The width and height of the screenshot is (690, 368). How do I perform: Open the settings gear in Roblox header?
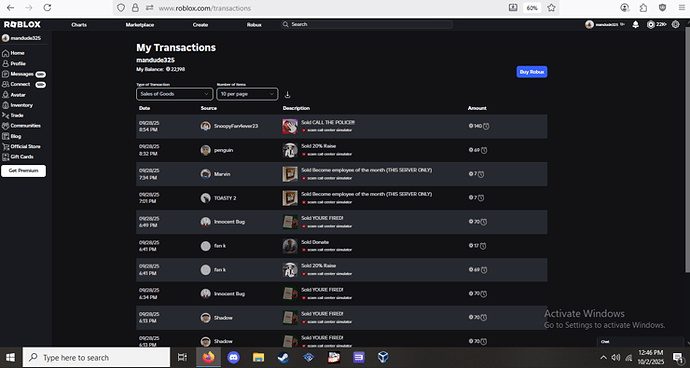[x=675, y=25]
